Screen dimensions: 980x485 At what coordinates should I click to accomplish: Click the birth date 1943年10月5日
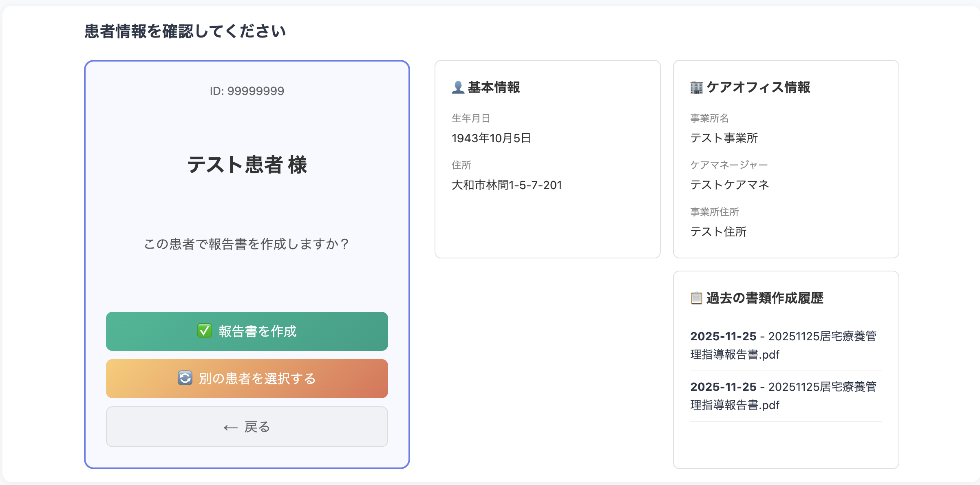[492, 138]
